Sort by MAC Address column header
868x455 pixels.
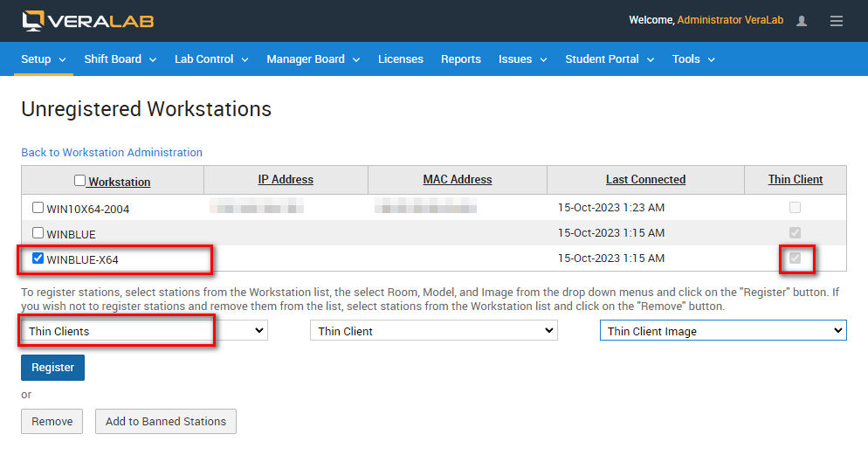pyautogui.click(x=458, y=179)
